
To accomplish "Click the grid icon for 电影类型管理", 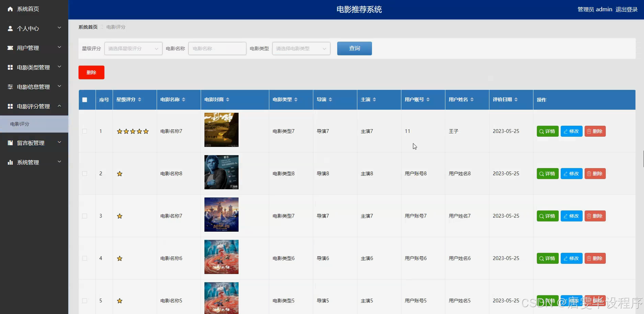I will 10,67.
